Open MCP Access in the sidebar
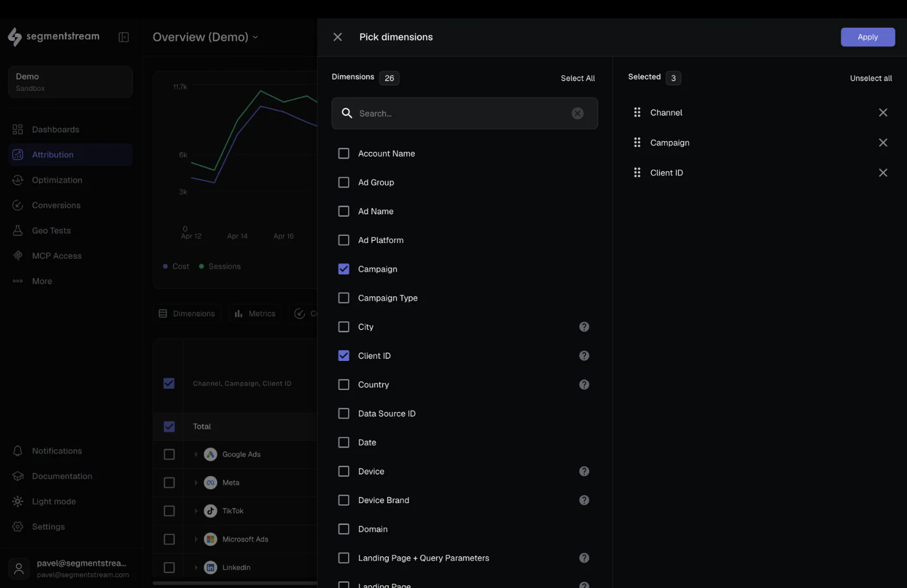Viewport: 907px width, 588px height. (70, 256)
